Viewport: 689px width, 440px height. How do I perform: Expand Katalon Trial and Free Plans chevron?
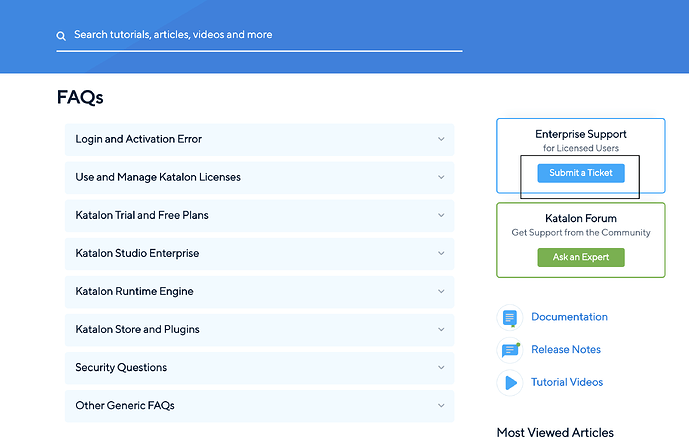pyautogui.click(x=441, y=215)
